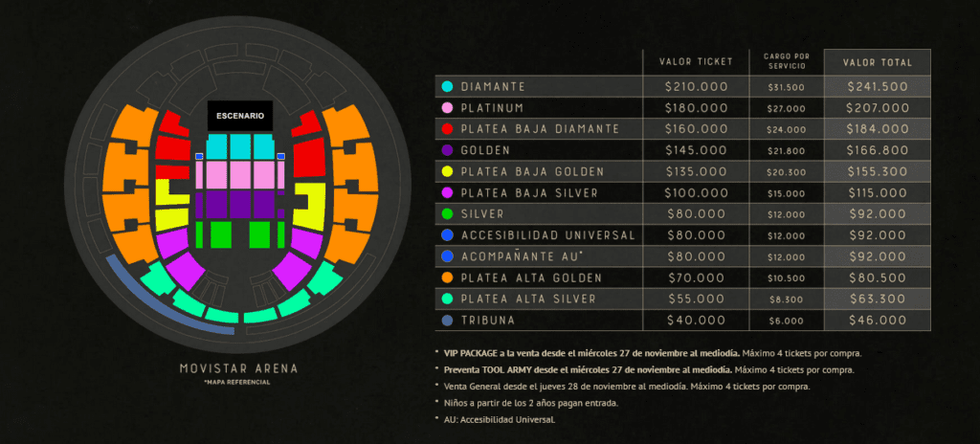Select the Platea Alta Silver row label
The height and width of the screenshot is (444, 980).
coord(528,299)
